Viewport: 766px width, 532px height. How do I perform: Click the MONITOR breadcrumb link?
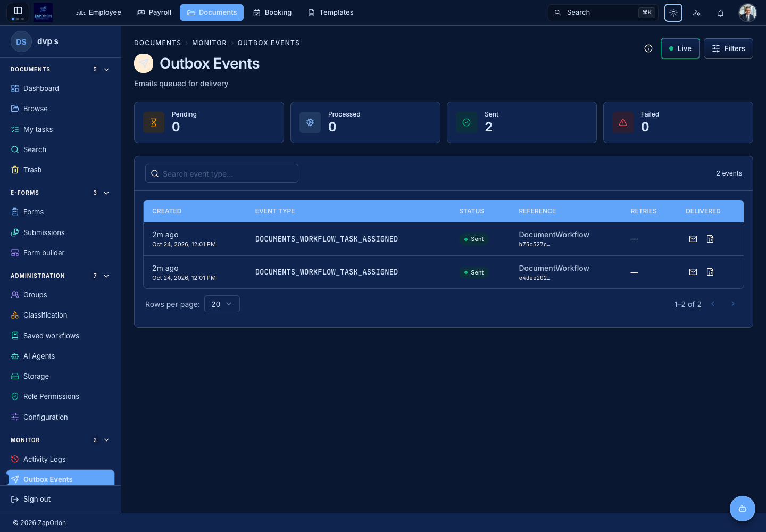pos(209,43)
